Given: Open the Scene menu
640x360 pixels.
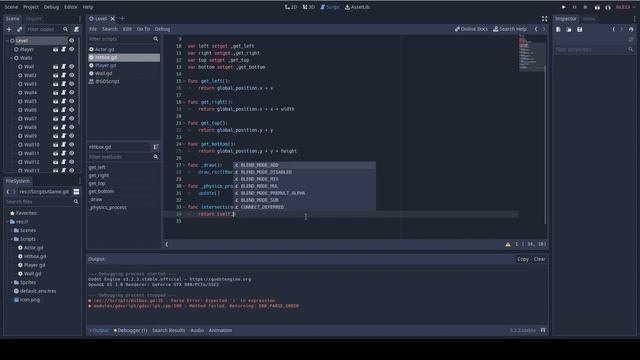Looking at the screenshot, I should 11,7.
